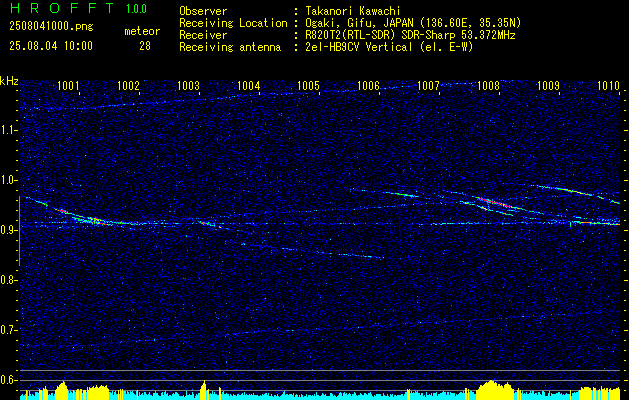Viewport: 629px width, 400px height.
Task: Click the timestamp 25.08.04 10:00
Action: coord(51,46)
